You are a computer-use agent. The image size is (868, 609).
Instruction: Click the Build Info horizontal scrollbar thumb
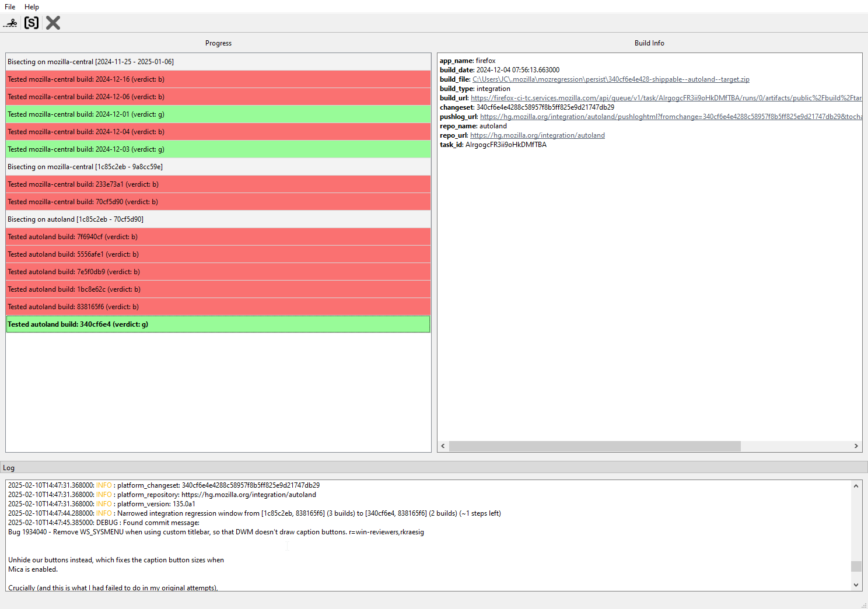click(x=594, y=446)
